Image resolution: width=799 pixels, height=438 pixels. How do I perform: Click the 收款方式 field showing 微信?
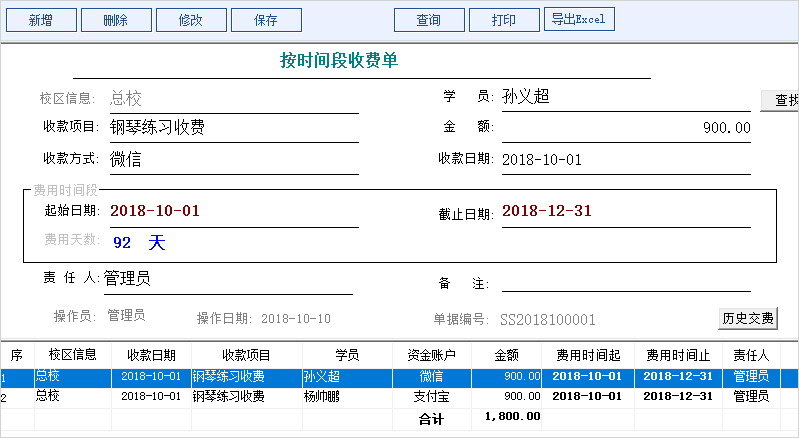click(x=234, y=159)
